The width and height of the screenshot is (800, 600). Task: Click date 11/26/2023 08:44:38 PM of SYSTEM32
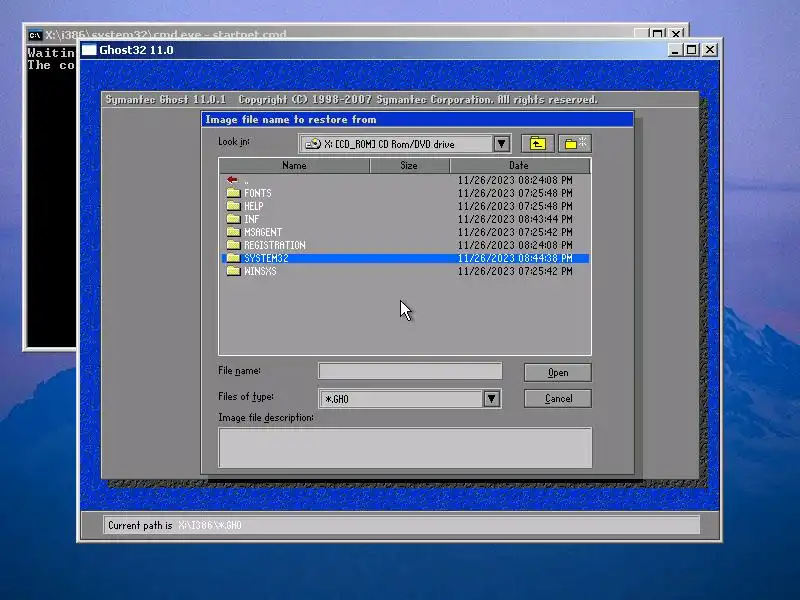[x=515, y=258]
